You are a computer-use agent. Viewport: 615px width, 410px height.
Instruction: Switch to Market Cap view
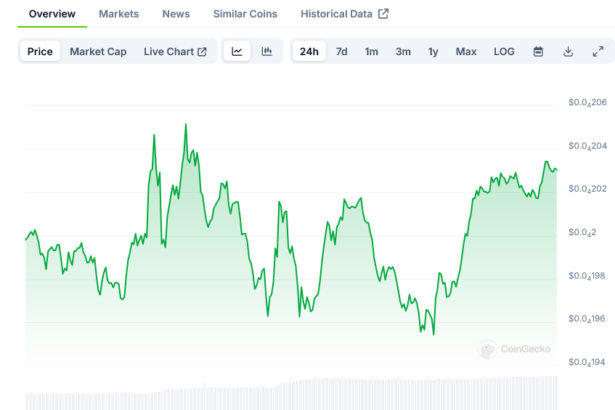pyautogui.click(x=98, y=52)
